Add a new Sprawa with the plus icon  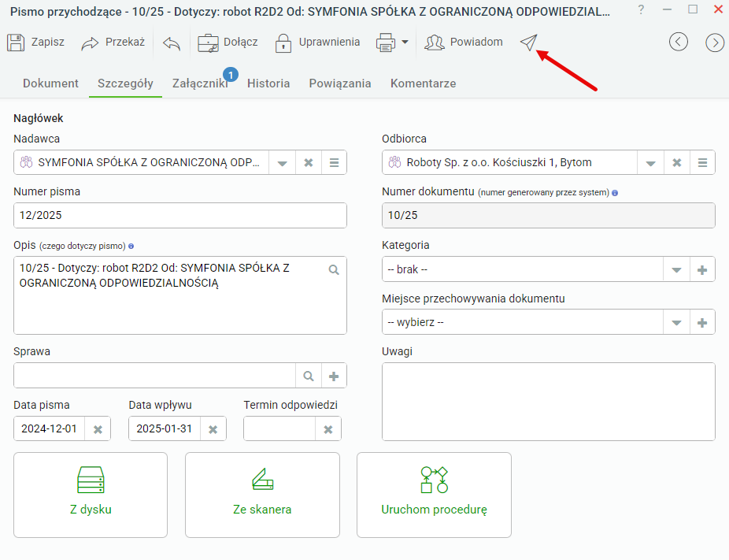pyautogui.click(x=334, y=376)
